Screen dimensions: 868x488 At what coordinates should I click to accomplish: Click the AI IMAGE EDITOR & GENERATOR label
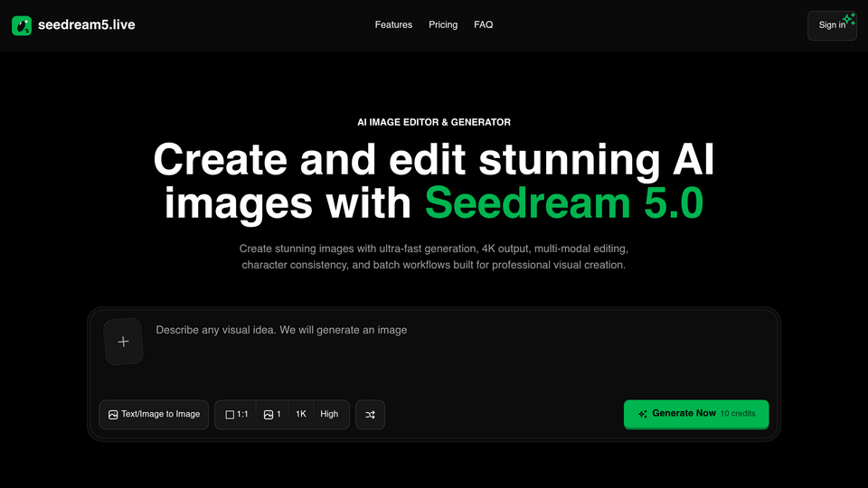pyautogui.click(x=434, y=122)
